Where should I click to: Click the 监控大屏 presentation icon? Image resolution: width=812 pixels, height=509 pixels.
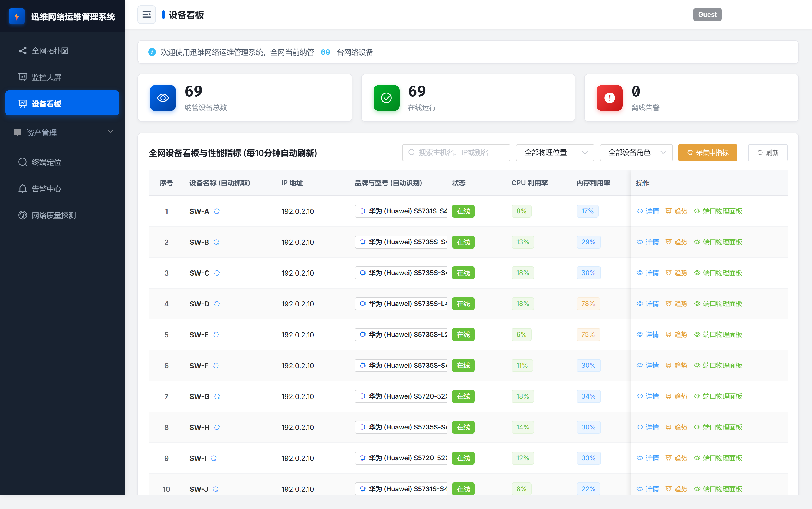[22, 77]
